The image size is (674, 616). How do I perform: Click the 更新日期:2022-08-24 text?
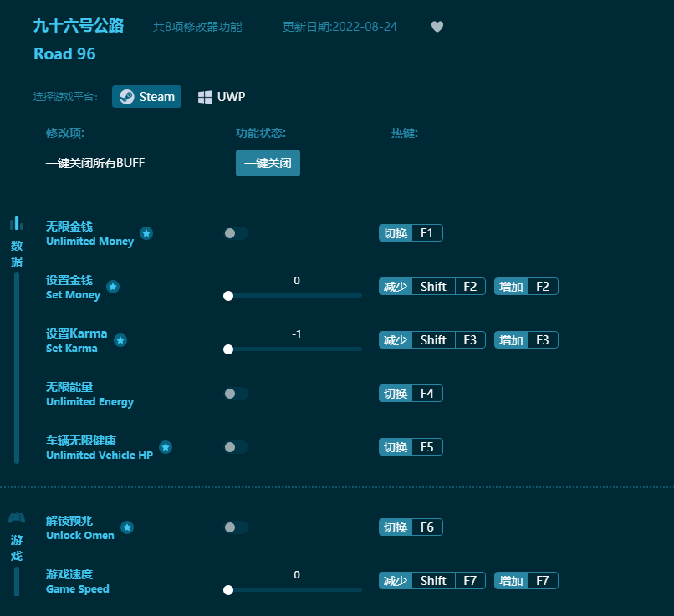coord(340,27)
